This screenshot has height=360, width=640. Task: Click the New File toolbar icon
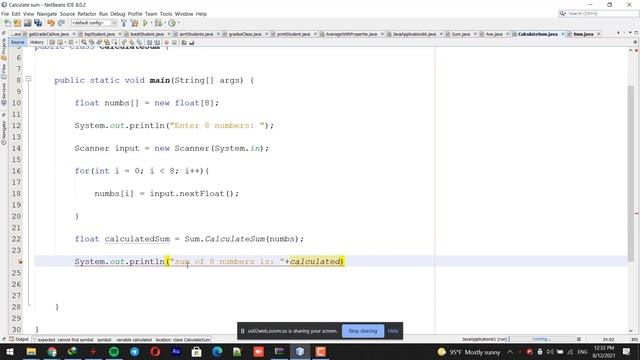(x=7, y=23)
